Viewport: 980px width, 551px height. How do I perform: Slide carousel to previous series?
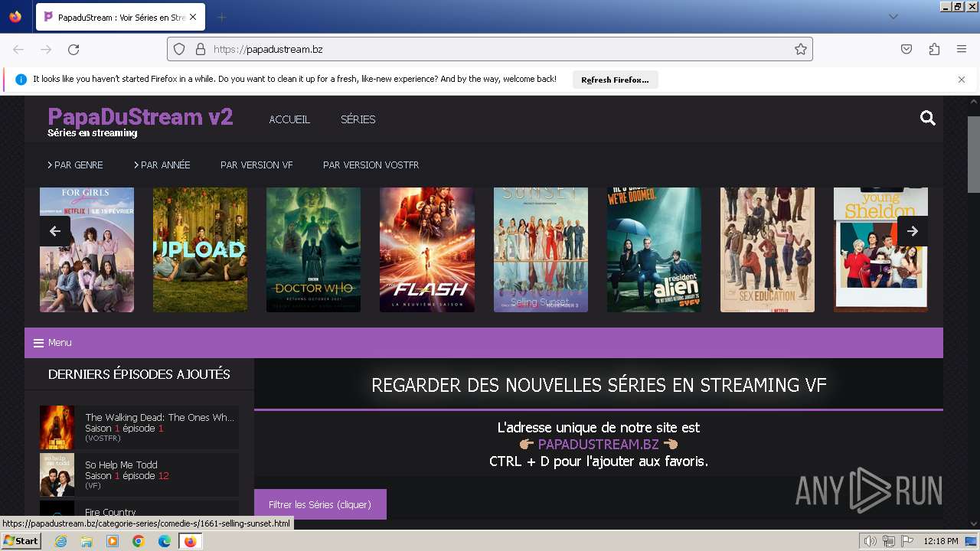[55, 231]
